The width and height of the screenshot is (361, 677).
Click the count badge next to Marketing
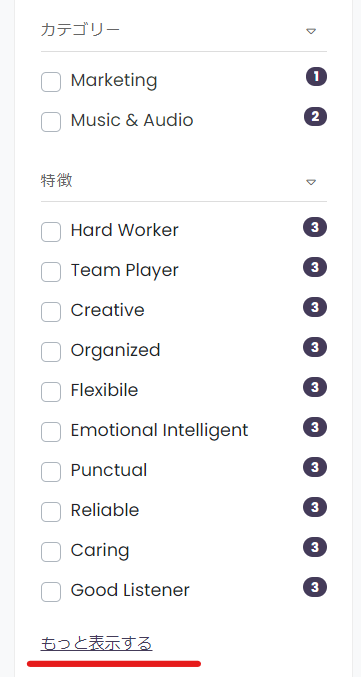tap(317, 77)
